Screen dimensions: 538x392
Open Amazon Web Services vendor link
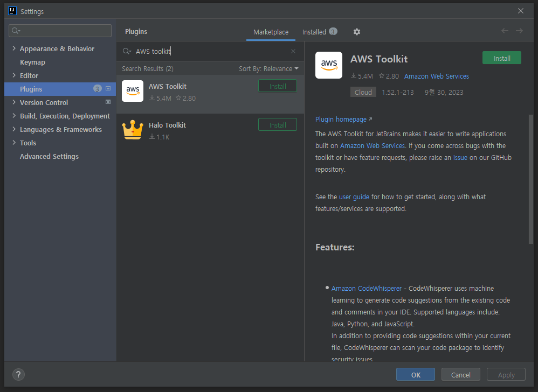point(437,76)
